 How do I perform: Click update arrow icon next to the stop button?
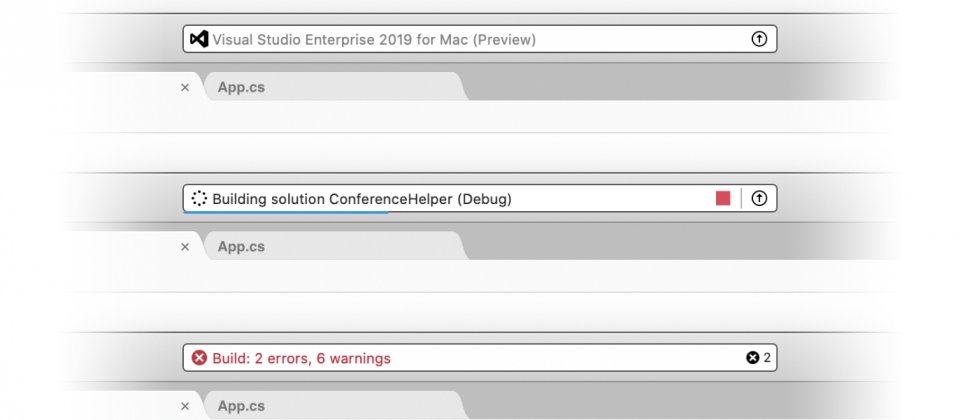click(758, 198)
